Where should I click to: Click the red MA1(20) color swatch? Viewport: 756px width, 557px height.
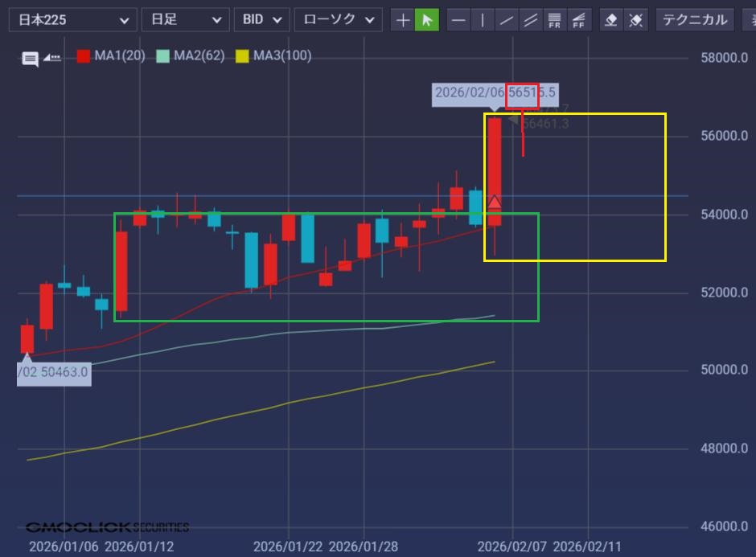(84, 56)
